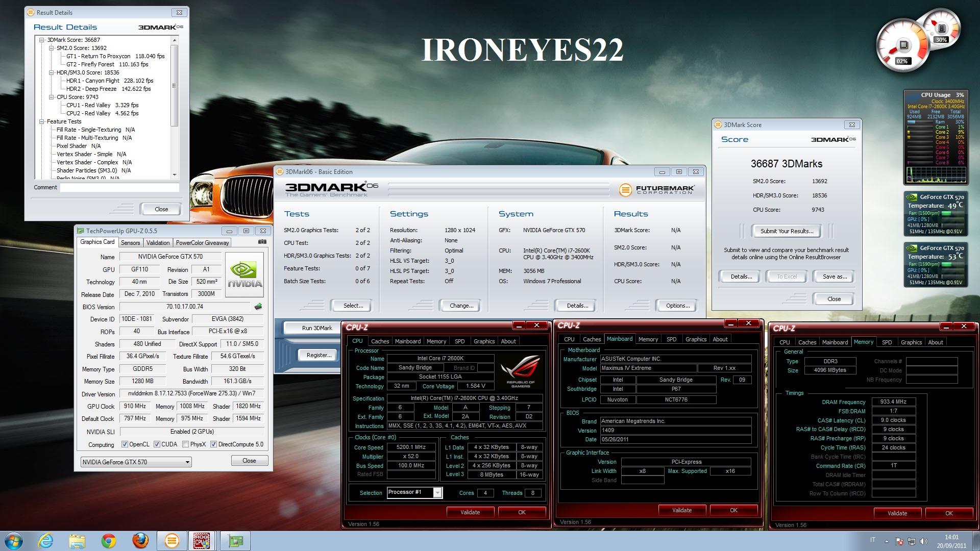
Task: Open PowerColor Giveaway tab
Action: (202, 243)
